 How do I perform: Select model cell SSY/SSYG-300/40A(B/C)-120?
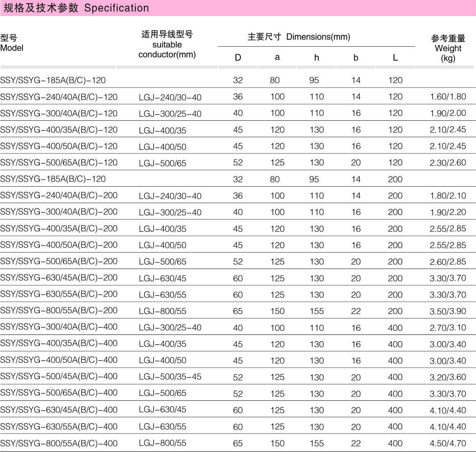(x=59, y=113)
